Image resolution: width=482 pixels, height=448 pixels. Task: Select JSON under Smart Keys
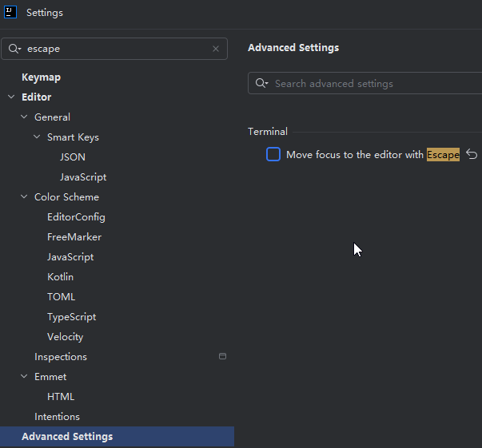[73, 157]
